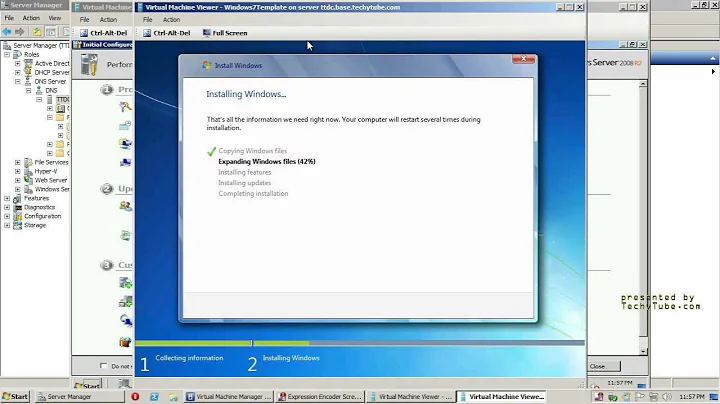Open Action menu of Windows7Template viewer
The height and width of the screenshot is (404, 720).
(x=171, y=20)
